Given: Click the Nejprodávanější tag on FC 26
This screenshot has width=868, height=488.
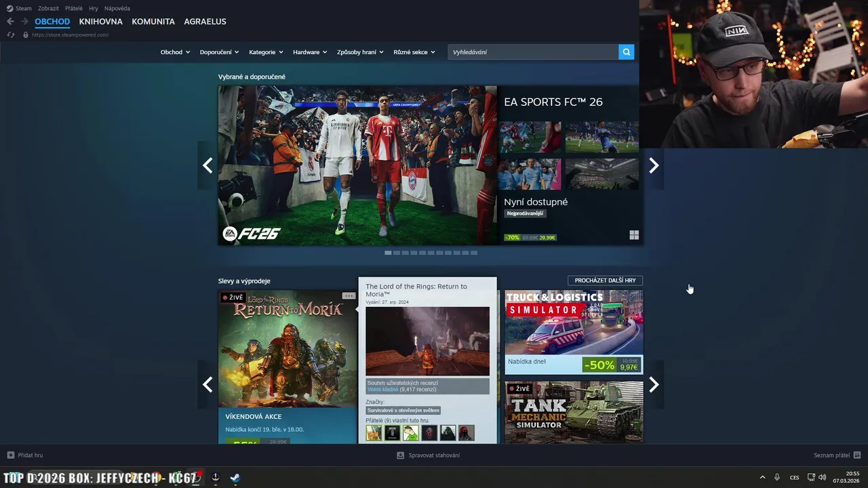Looking at the screenshot, I should [x=525, y=213].
